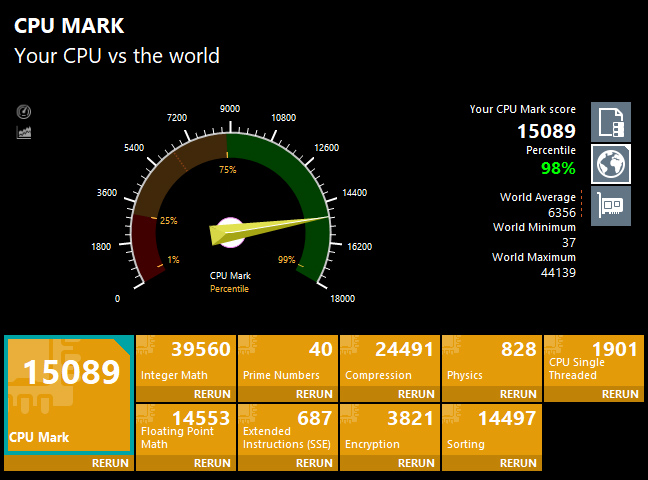Viewport: 648px width, 480px height.
Task: Click the 18000 gauge scale label
Action: pyautogui.click(x=343, y=299)
